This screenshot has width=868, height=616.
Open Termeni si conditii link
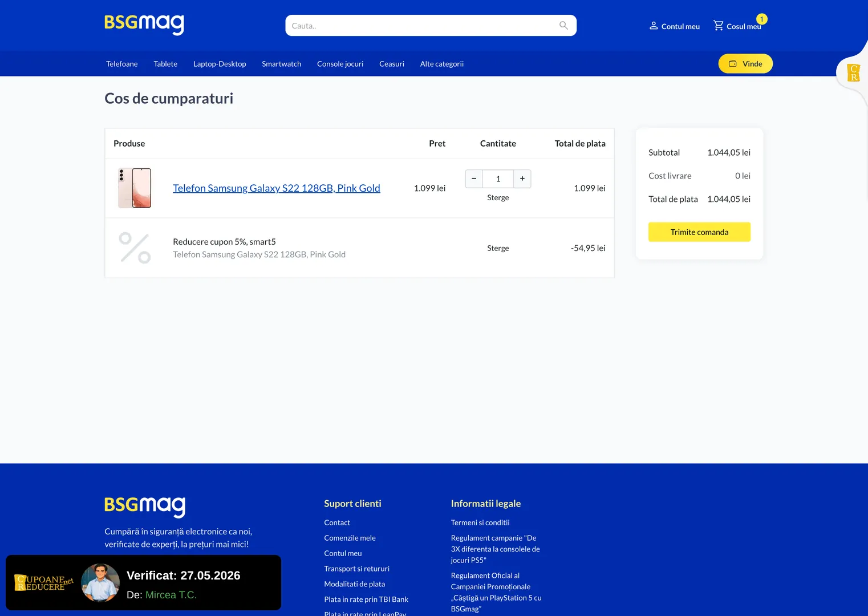tap(480, 522)
